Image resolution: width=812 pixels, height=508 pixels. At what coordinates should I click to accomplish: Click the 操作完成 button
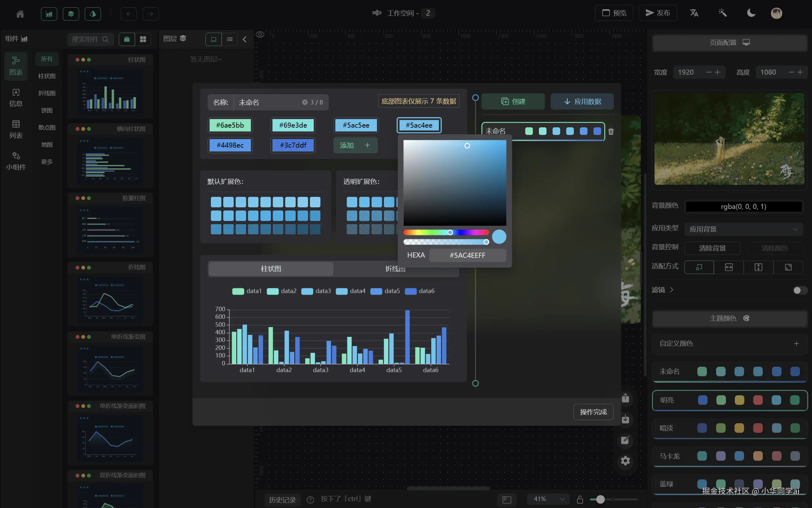click(x=593, y=412)
